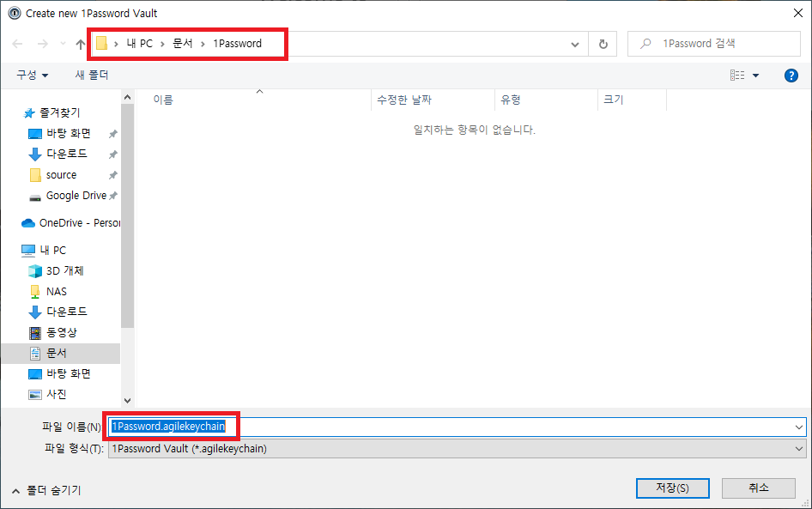Open '3D 개체' under 내 PC

64,271
